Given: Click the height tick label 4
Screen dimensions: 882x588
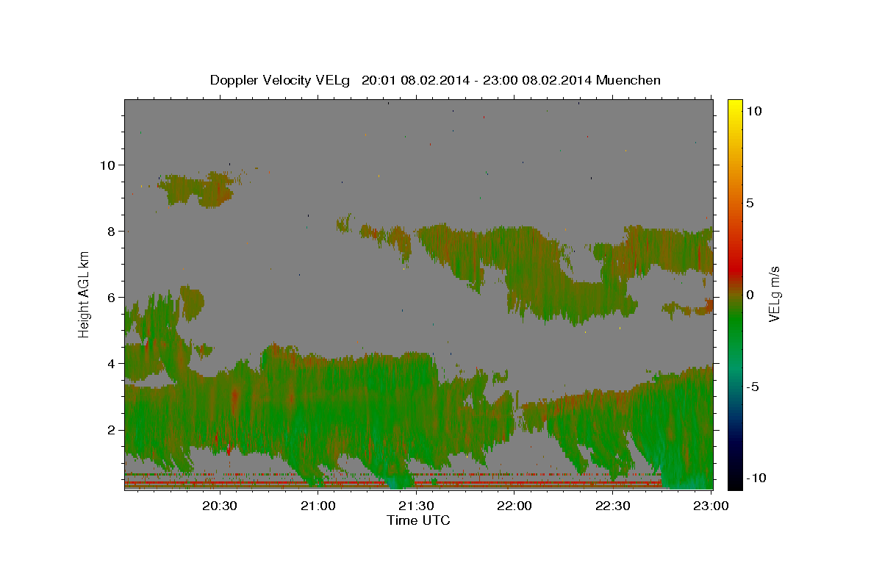Looking at the screenshot, I should (110, 363).
